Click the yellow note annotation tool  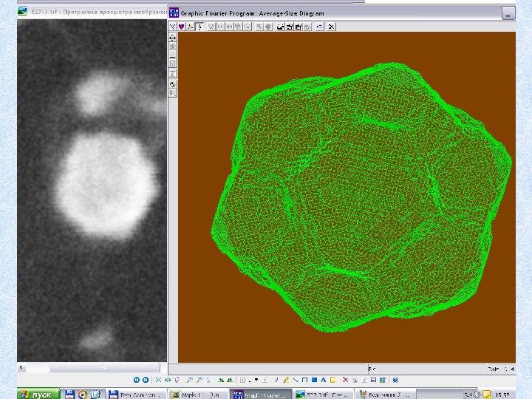(332, 380)
